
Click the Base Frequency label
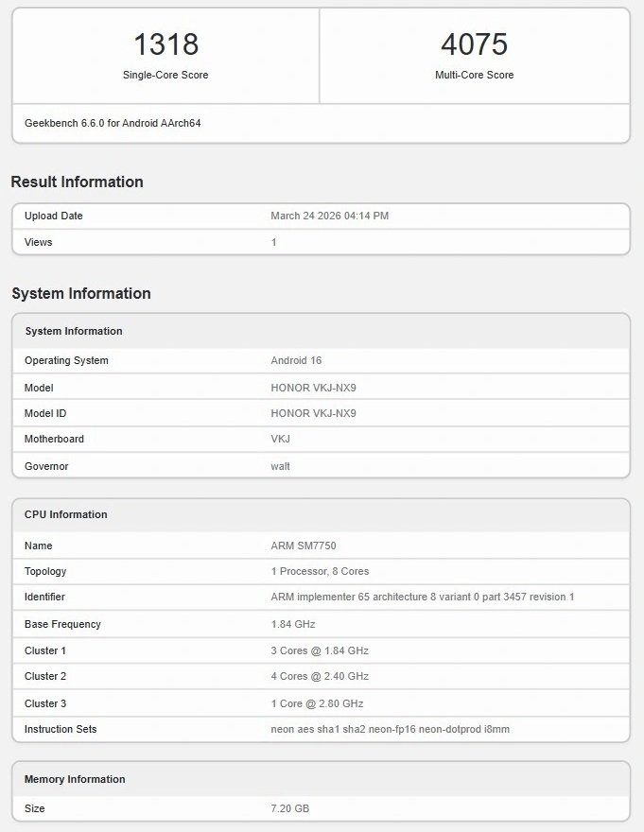(62, 625)
